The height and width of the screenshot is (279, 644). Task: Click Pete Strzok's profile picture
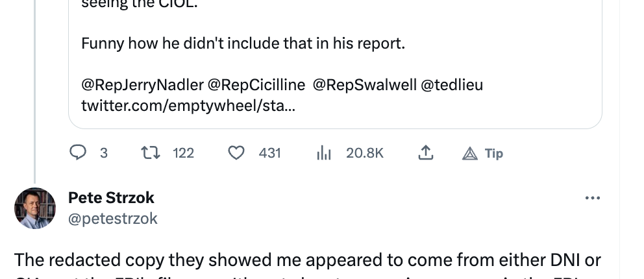[x=35, y=208]
